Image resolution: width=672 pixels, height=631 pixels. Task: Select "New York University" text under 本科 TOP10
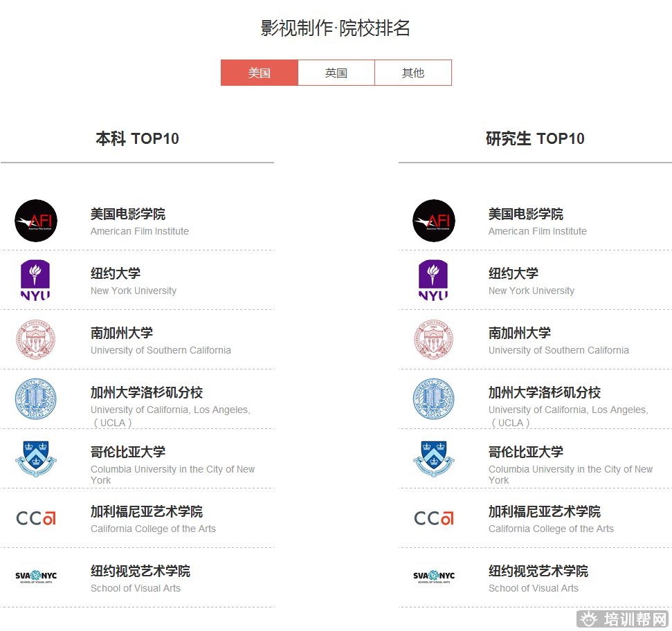click(134, 291)
